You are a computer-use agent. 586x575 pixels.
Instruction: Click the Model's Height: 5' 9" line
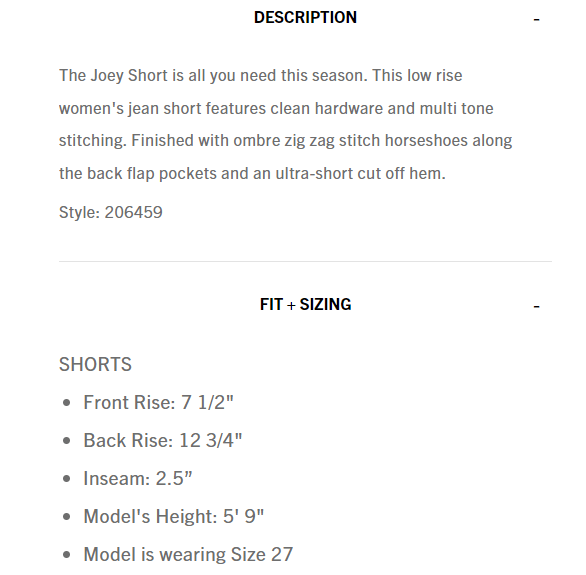(x=174, y=516)
